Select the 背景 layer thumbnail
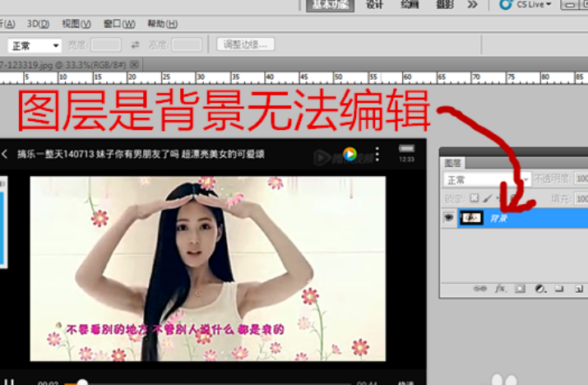 [x=471, y=218]
